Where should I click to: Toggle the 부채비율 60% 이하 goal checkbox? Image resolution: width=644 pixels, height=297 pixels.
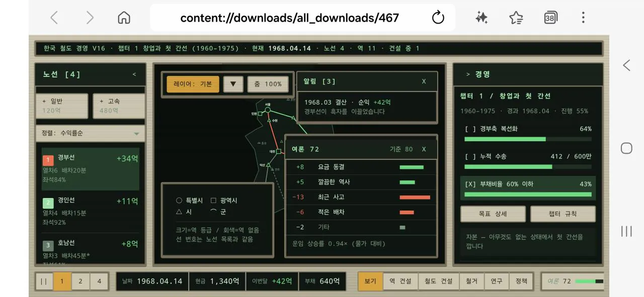pyautogui.click(x=470, y=184)
